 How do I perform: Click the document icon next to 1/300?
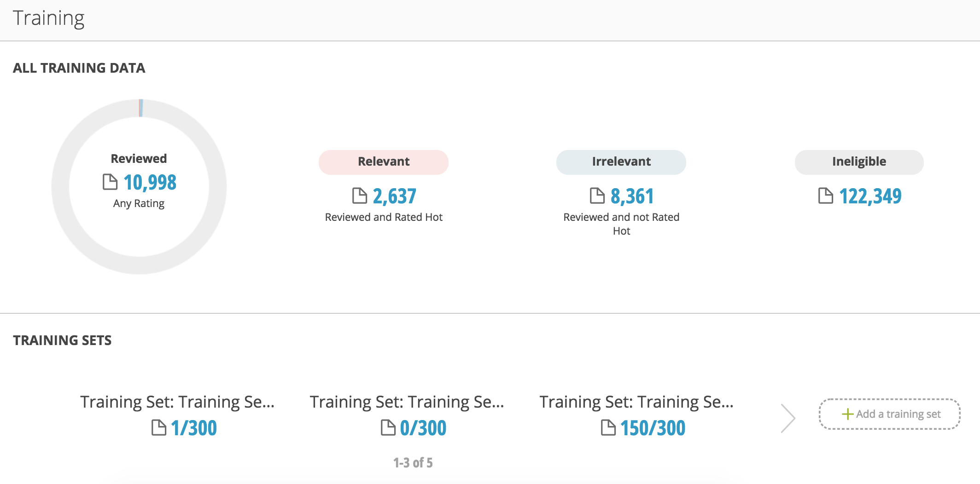(x=158, y=428)
